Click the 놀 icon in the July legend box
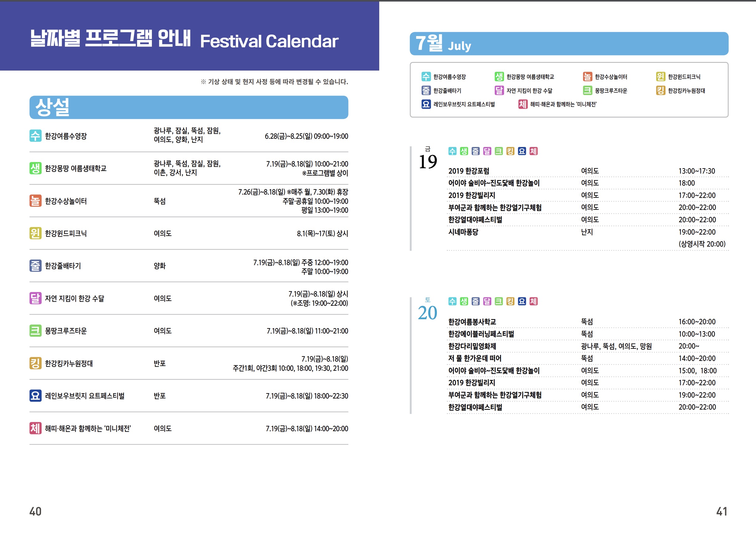This screenshot has height=538, width=756. (x=587, y=76)
